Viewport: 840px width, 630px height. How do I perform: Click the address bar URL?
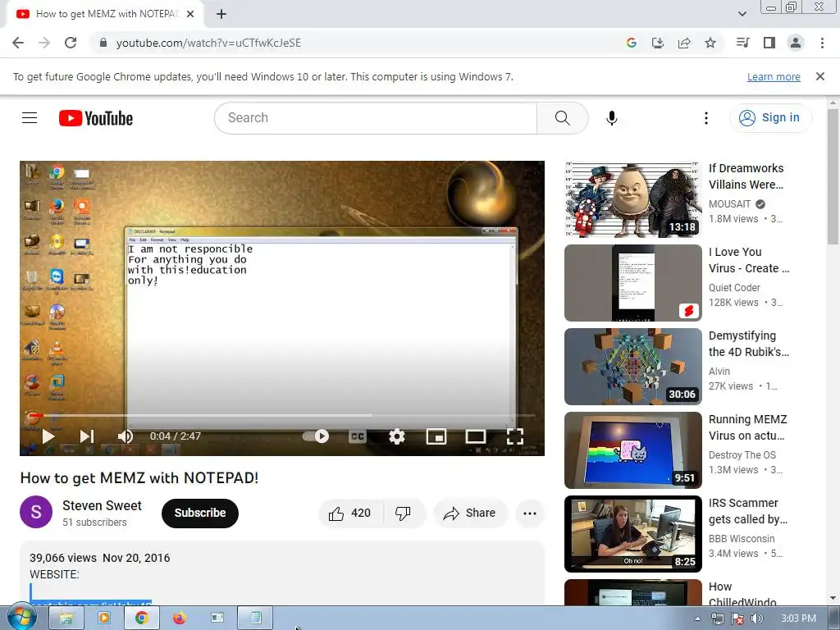click(208, 43)
